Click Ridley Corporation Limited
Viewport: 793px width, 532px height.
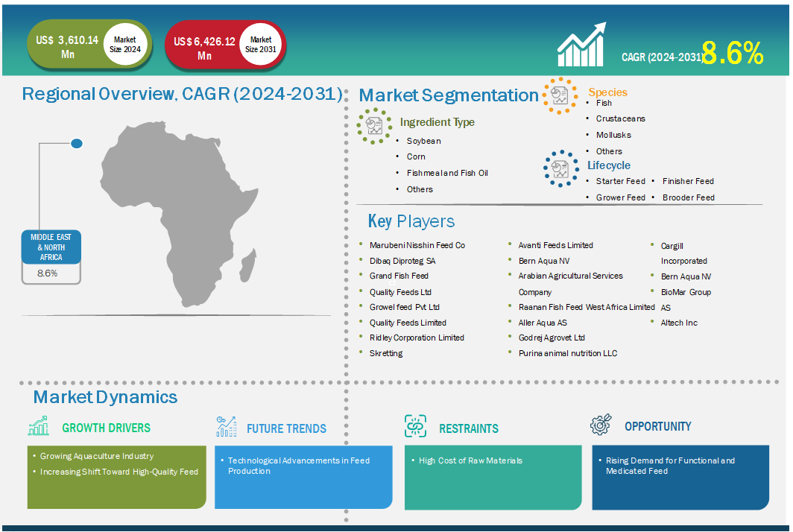pyautogui.click(x=417, y=338)
